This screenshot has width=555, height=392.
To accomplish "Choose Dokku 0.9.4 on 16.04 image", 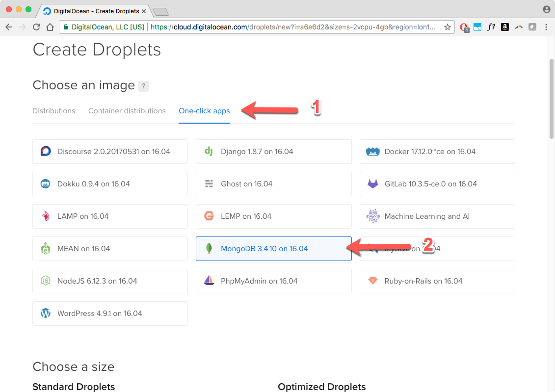I will tap(110, 184).
